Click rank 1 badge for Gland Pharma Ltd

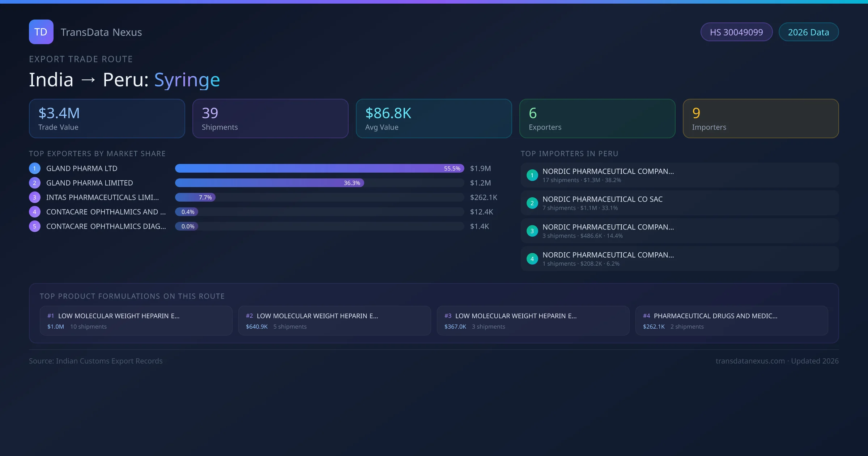click(x=35, y=168)
